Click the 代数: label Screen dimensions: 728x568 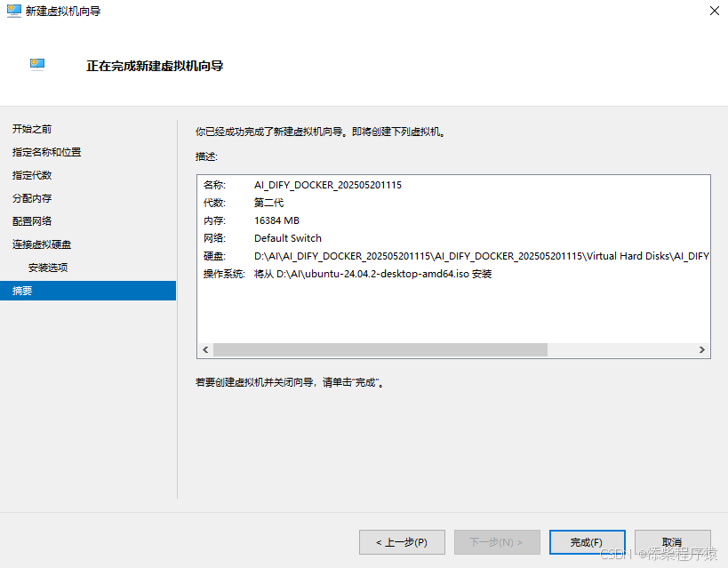[x=214, y=203]
